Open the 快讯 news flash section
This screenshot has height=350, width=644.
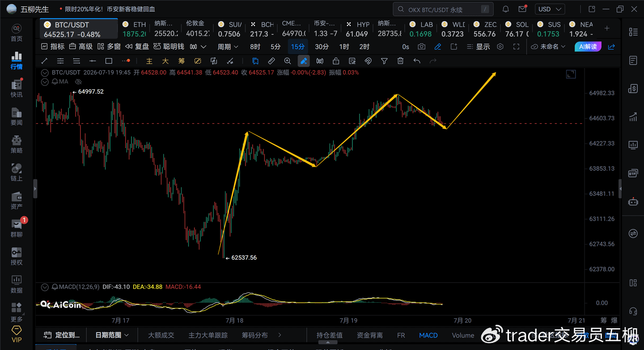point(17,89)
